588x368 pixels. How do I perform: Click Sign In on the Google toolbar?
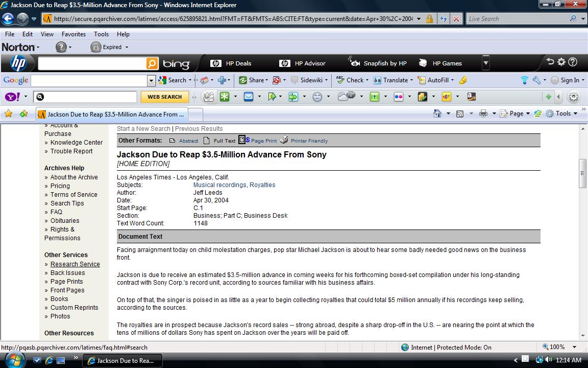coord(565,80)
